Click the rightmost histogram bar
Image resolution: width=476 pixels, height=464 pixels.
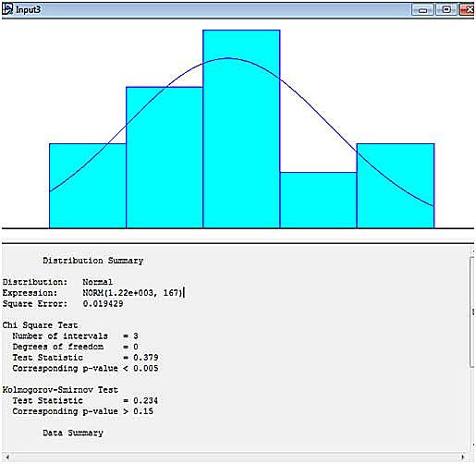click(396, 186)
